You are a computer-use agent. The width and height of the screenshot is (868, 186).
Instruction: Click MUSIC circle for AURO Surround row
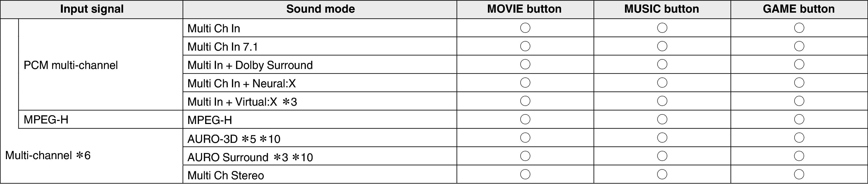pos(662,156)
